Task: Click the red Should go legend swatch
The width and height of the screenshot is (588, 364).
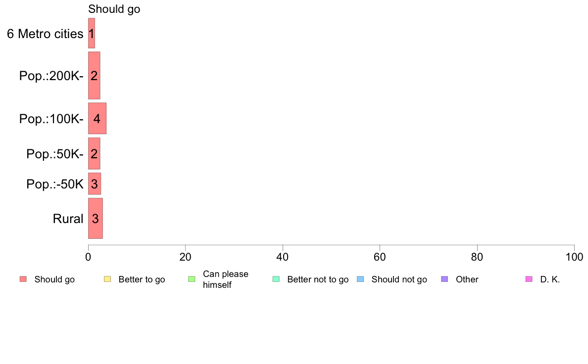Action: coord(23,279)
